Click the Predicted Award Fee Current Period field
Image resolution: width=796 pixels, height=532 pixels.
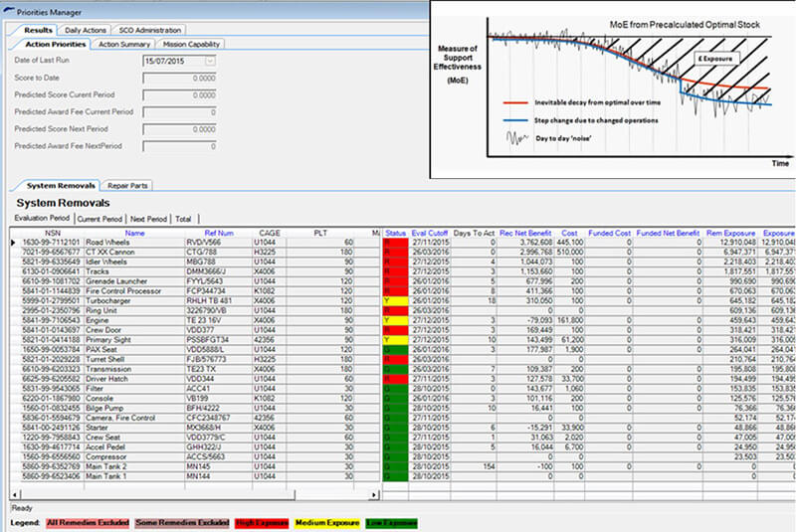180,112
